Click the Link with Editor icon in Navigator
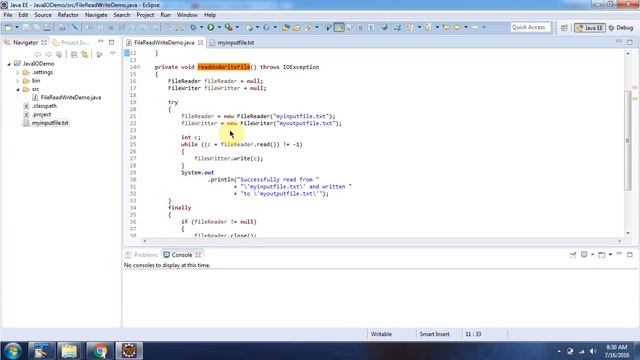This screenshot has height=360, width=640. (x=85, y=54)
